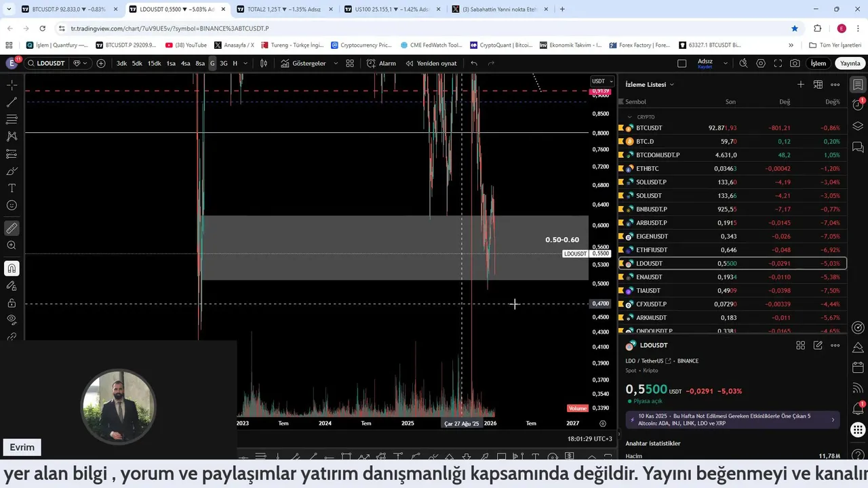Toggle hide all drawings eye icon
Screen dimensions: 868x488
(12, 319)
